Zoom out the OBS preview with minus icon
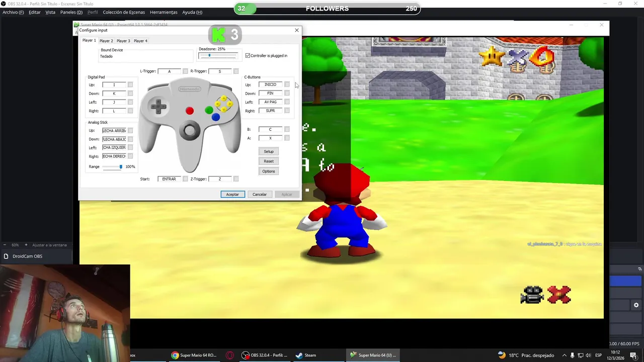This screenshot has height=362, width=644. 5,245
